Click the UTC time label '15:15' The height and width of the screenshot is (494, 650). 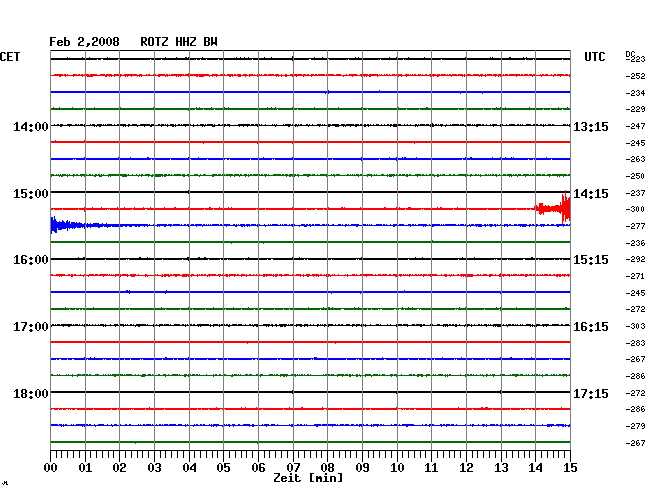pyautogui.click(x=591, y=260)
